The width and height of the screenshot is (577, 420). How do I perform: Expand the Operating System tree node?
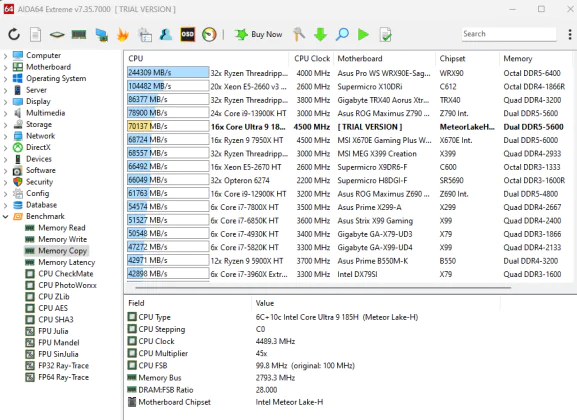[5, 79]
